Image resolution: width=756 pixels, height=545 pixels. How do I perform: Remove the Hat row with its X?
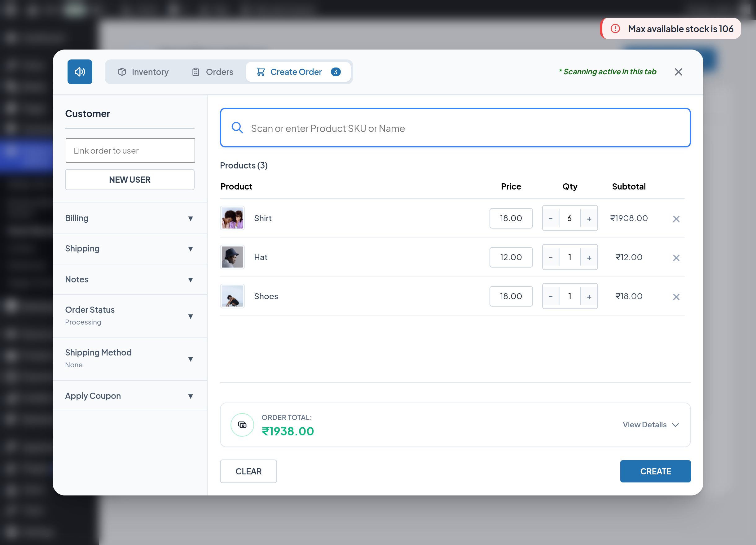pos(676,258)
